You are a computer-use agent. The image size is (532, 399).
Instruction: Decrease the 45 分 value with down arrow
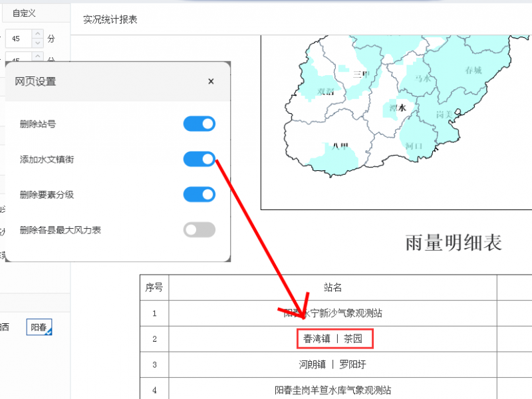point(38,43)
